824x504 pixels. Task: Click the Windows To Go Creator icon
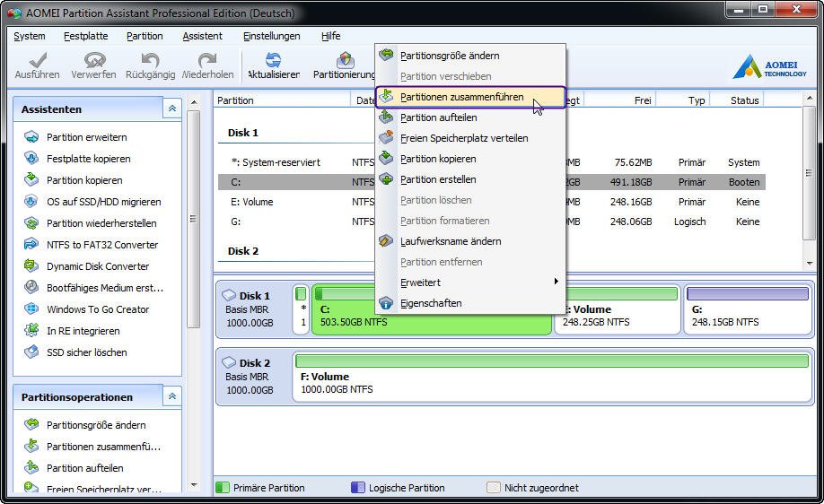[x=31, y=308]
